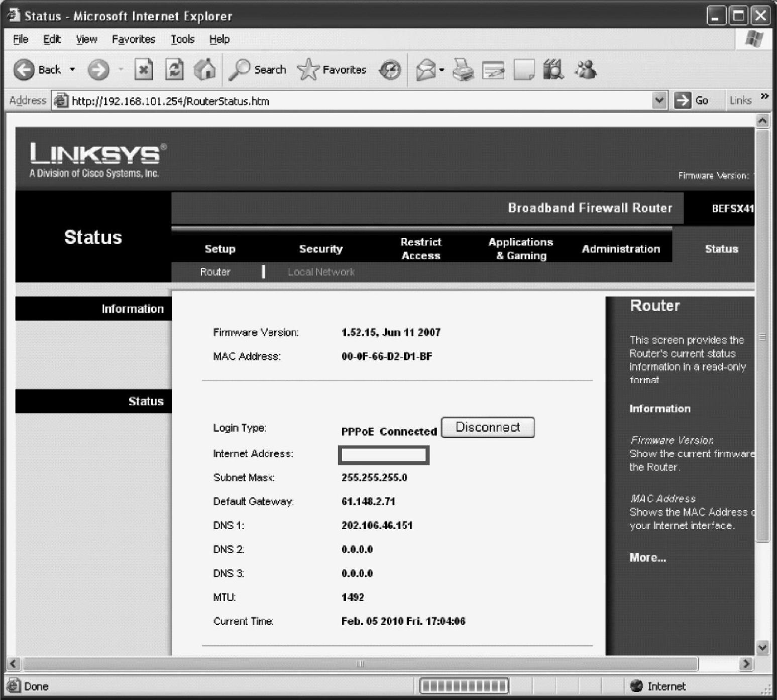This screenshot has height=700, width=777.
Task: Click the Messenger icon
Action: (586, 69)
